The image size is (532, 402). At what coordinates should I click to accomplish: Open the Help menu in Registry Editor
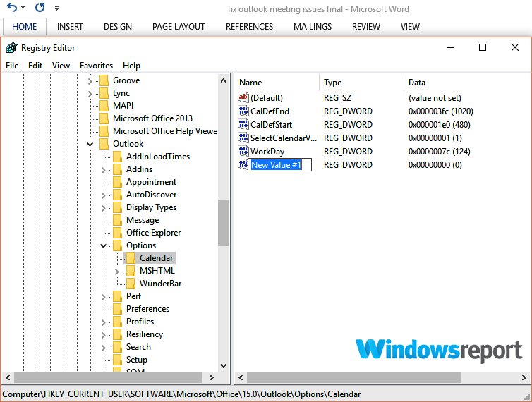pos(132,66)
